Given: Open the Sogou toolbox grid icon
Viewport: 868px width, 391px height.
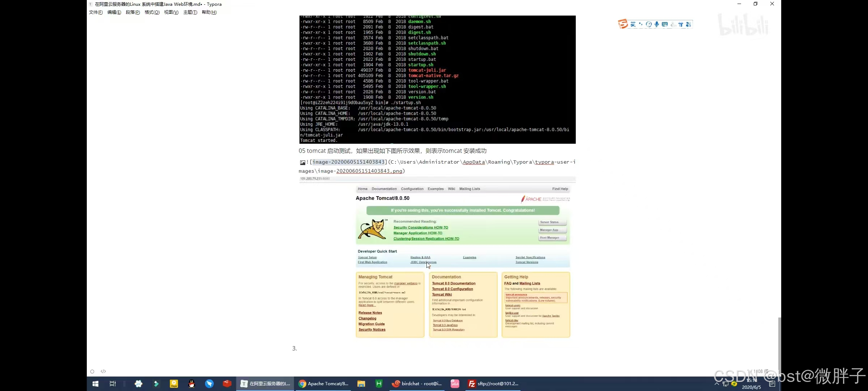Looking at the screenshot, I should click(x=688, y=24).
